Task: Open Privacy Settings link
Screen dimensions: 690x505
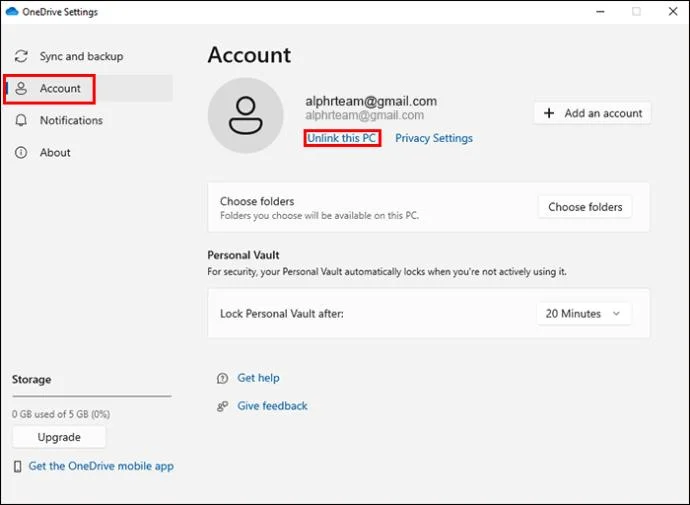Action: click(434, 138)
